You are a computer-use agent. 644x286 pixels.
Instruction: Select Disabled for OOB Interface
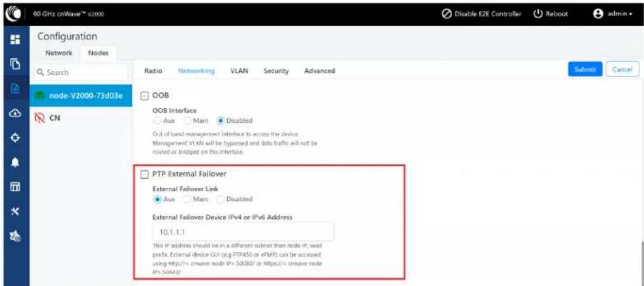click(x=221, y=121)
